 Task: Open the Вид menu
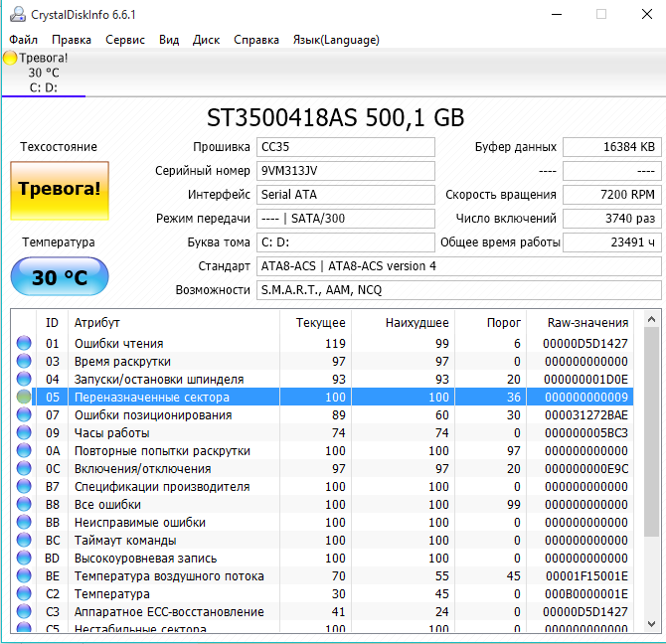click(169, 40)
